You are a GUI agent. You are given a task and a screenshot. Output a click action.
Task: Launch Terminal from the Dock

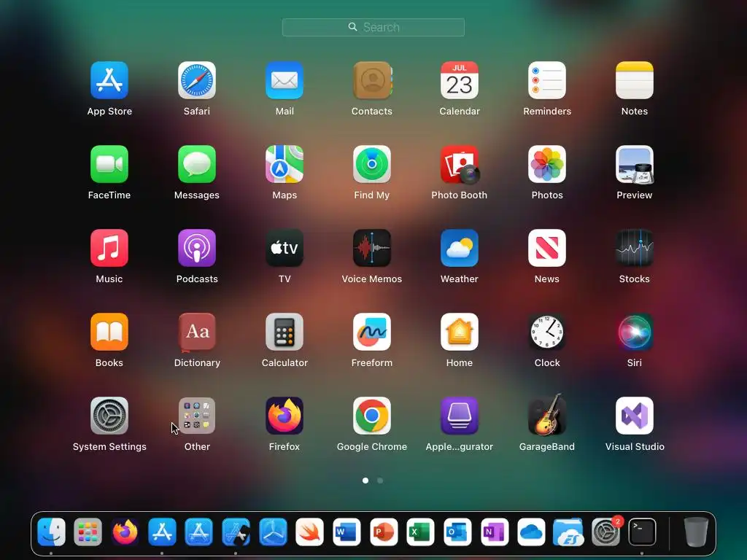pyautogui.click(x=642, y=532)
